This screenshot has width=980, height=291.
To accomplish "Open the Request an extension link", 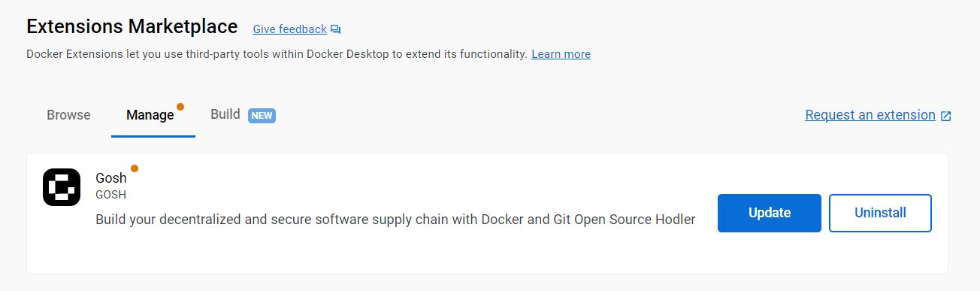I will point(870,115).
